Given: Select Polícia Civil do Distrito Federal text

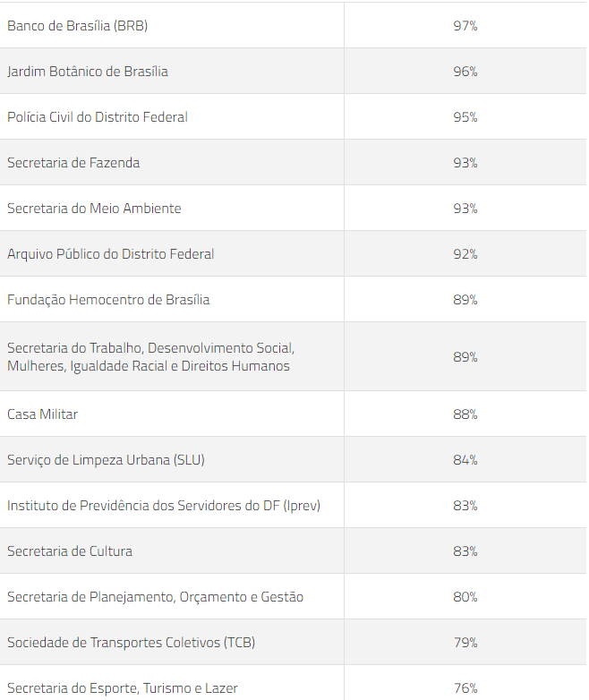Looking at the screenshot, I should 98,117.
